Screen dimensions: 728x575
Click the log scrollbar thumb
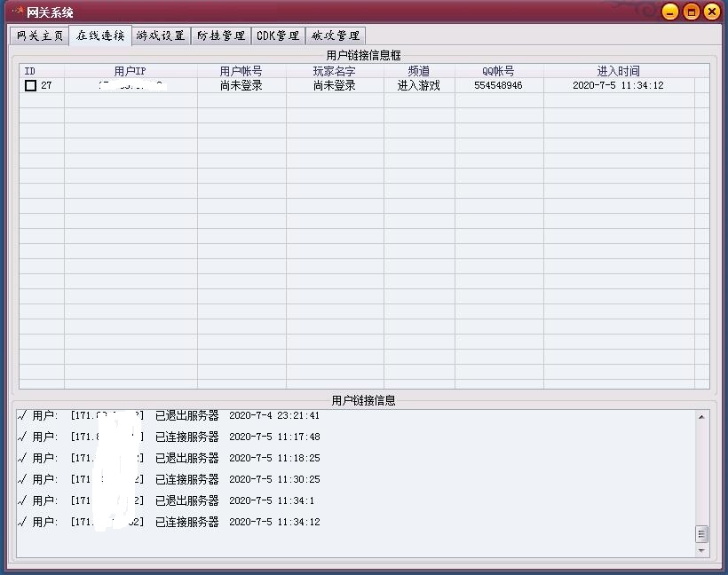[x=701, y=534]
